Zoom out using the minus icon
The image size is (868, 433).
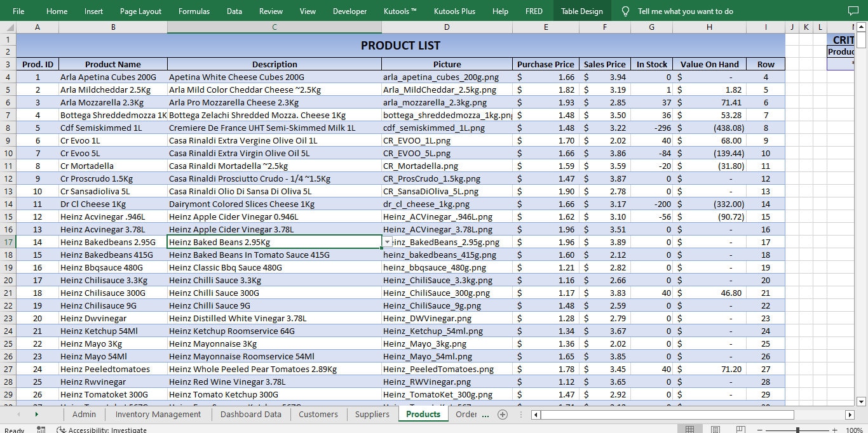point(760,429)
